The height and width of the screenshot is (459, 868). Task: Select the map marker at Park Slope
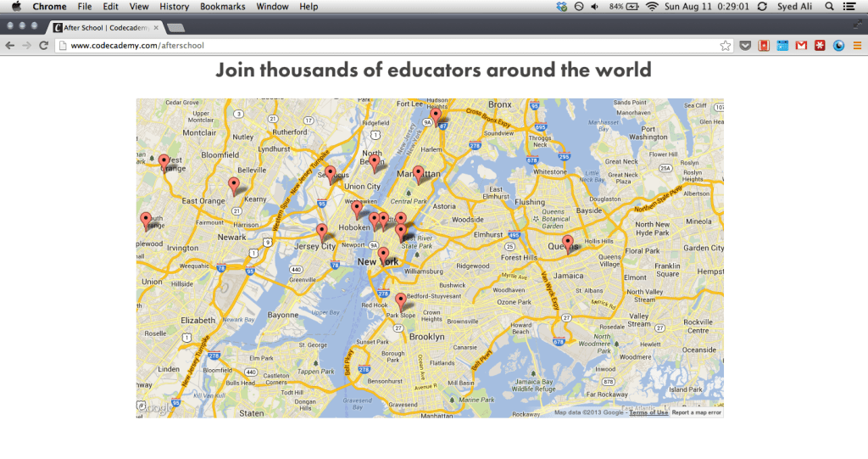click(401, 300)
